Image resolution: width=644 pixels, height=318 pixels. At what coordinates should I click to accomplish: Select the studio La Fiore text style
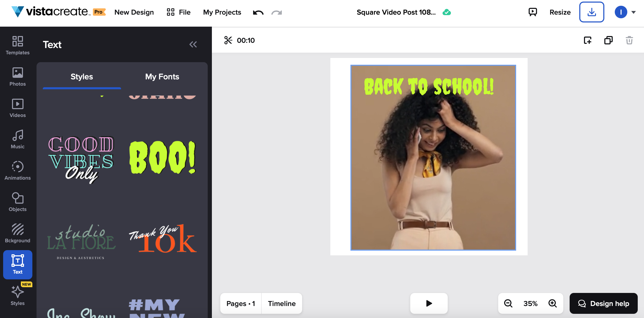coord(81,242)
